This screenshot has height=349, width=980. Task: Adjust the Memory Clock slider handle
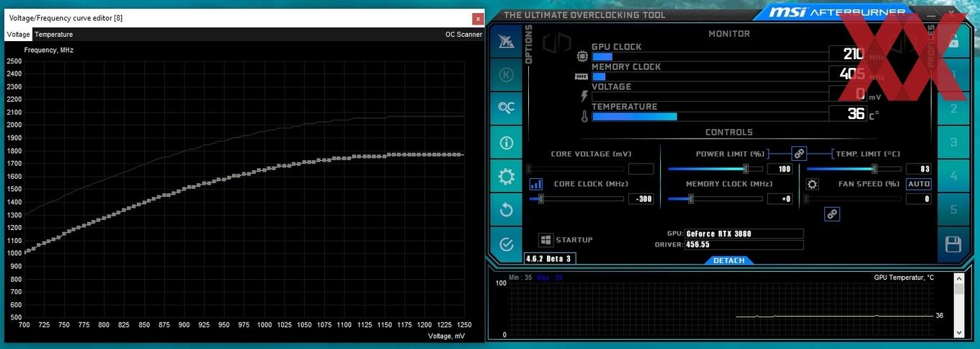pos(690,199)
